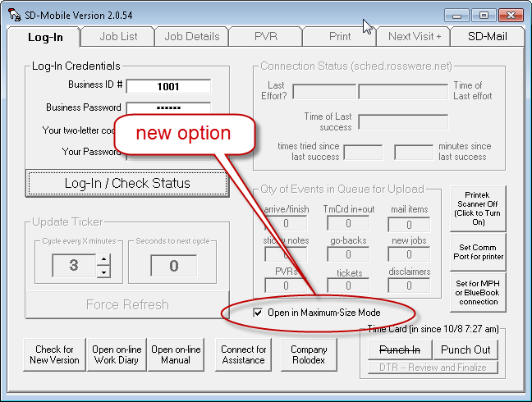Open the Job Details tab
Screen dimensions: 532x402
(x=191, y=36)
